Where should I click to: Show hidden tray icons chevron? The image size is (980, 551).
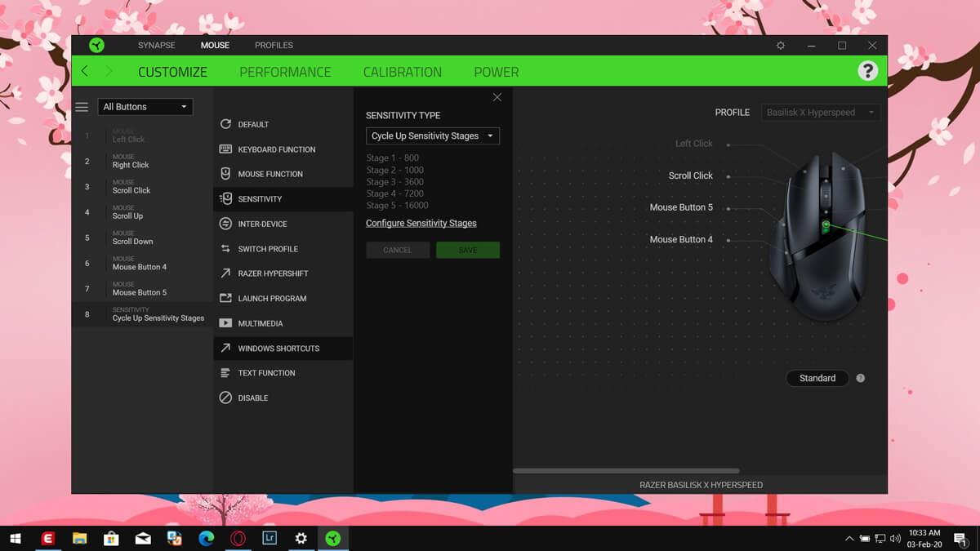(x=849, y=539)
